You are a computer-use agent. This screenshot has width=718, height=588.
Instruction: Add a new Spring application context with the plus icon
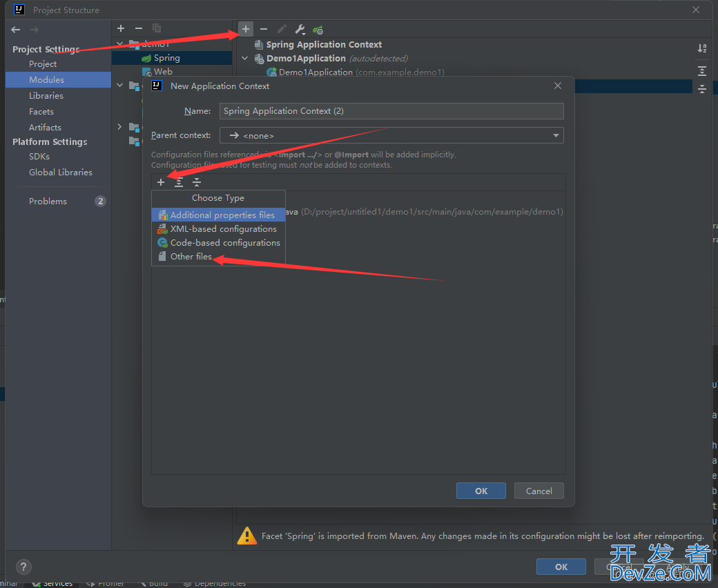pyautogui.click(x=246, y=29)
